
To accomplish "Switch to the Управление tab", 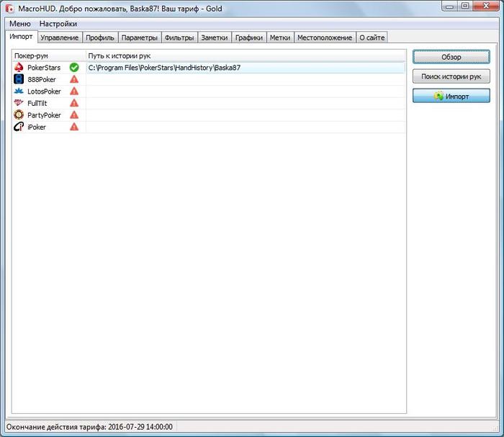I will pyautogui.click(x=60, y=37).
